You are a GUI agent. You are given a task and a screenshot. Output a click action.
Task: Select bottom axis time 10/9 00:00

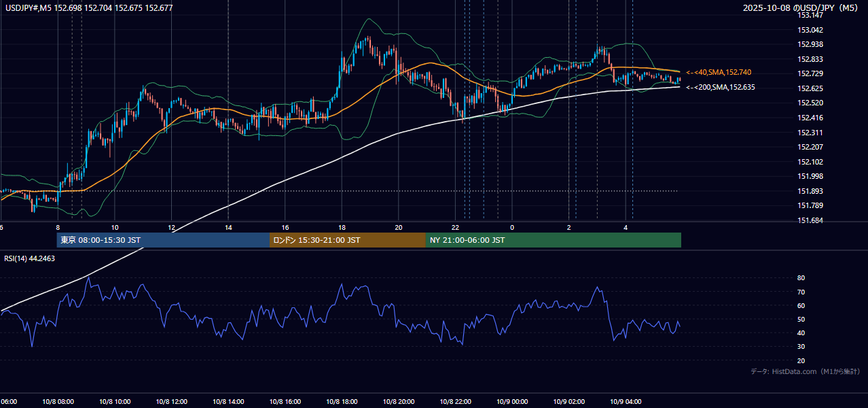pyautogui.click(x=512, y=402)
